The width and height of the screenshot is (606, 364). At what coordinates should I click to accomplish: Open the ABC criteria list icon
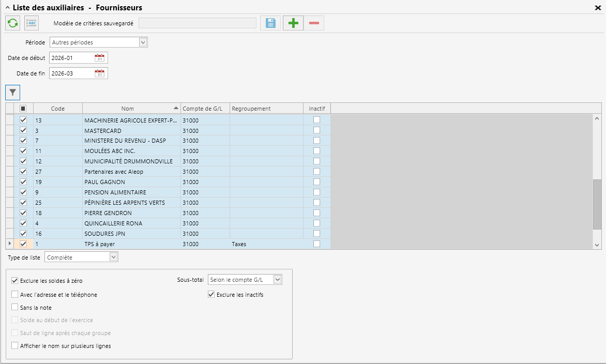pos(32,23)
